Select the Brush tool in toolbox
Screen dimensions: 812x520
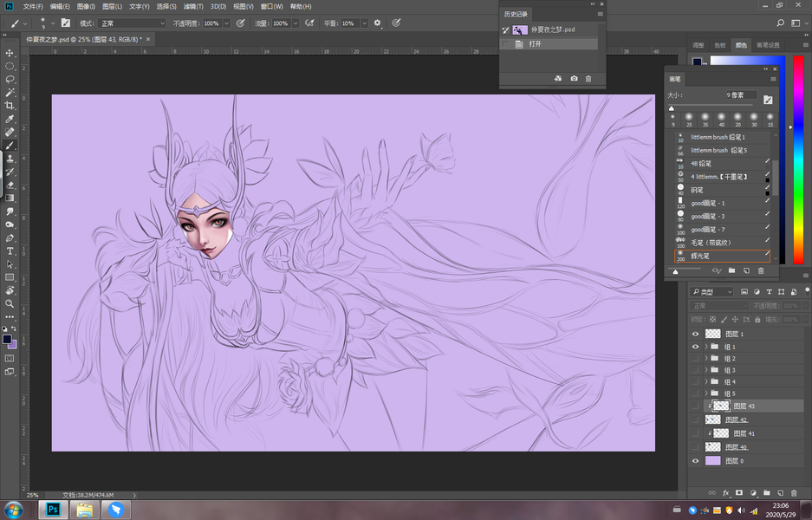tap(10, 146)
